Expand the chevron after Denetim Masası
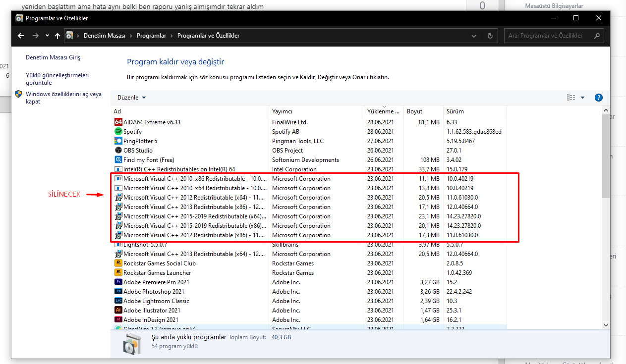The height and width of the screenshot is (364, 626). [x=131, y=36]
